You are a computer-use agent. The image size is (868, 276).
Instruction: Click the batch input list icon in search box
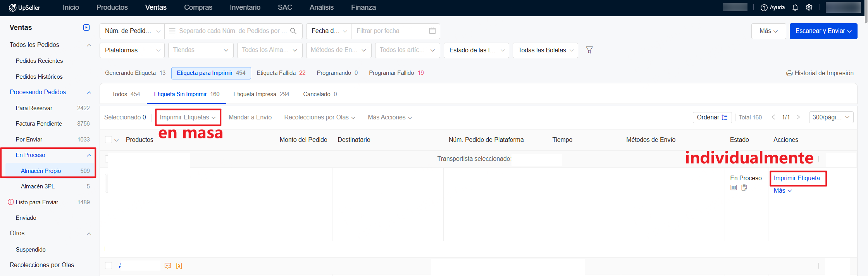coord(172,31)
